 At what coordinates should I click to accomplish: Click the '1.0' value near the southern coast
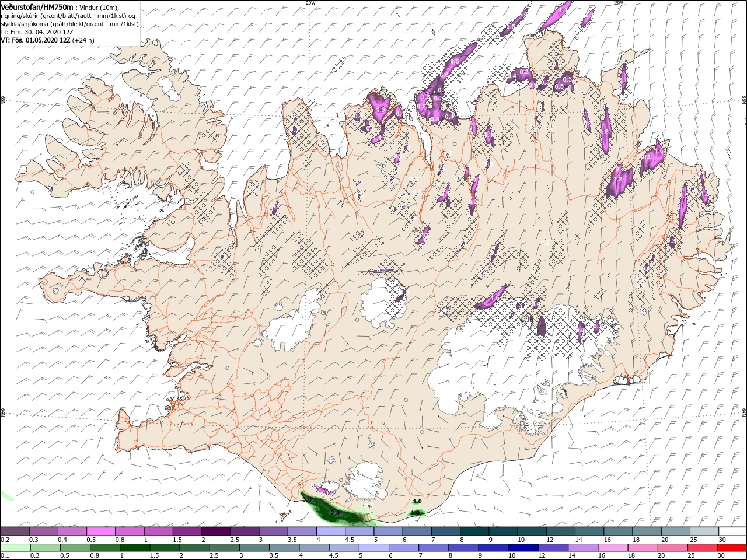pyautogui.click(x=417, y=501)
